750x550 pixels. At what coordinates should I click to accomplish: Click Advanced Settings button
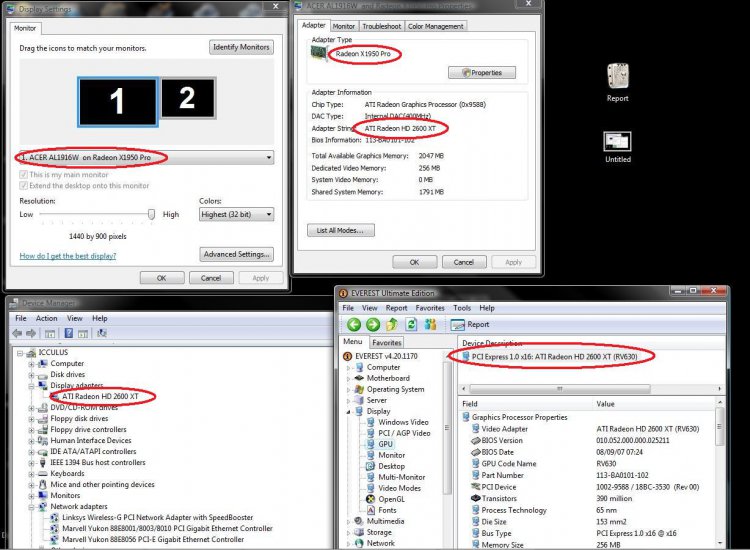[x=236, y=254]
